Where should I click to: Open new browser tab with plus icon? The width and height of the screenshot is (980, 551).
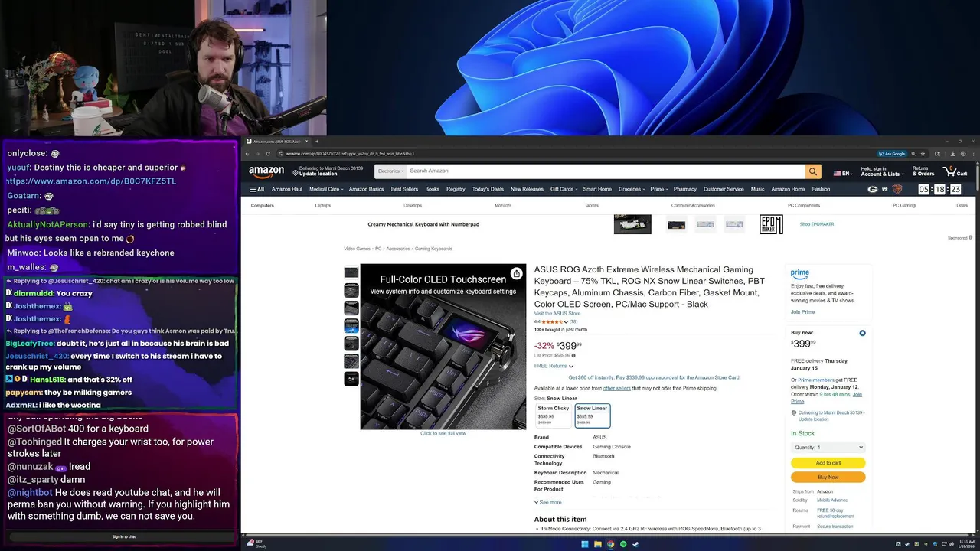[x=317, y=142]
